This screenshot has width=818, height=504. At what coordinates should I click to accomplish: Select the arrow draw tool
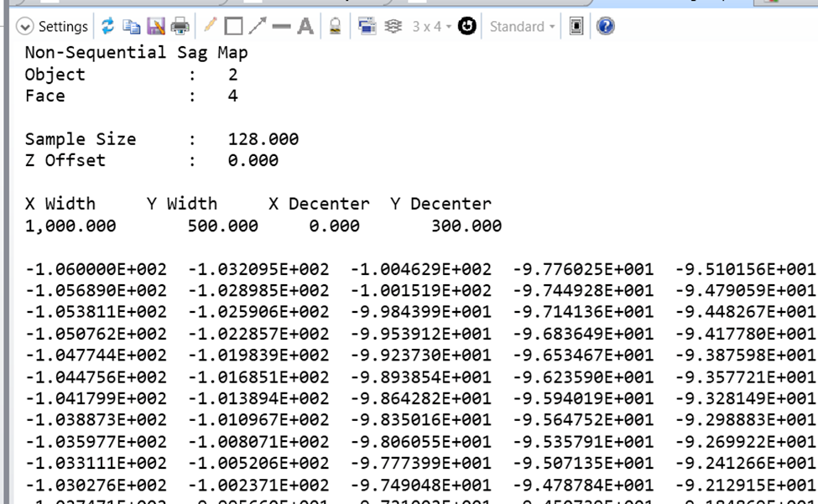257,26
